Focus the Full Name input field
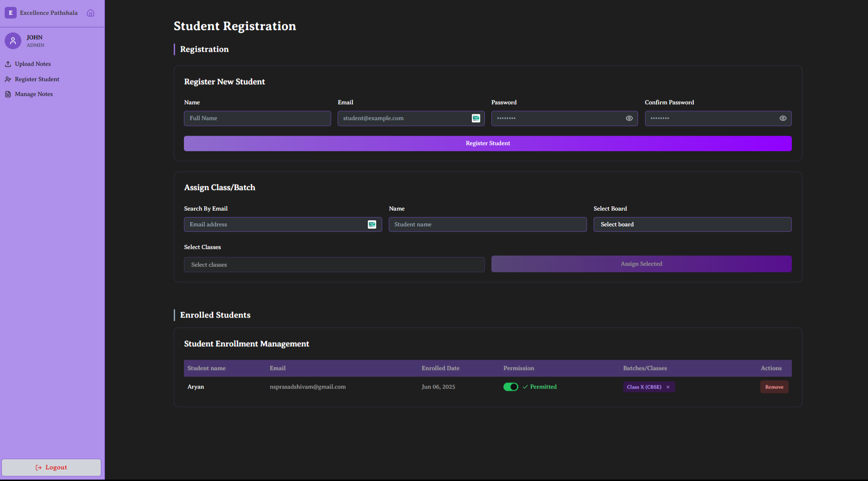Viewport: 868px width, 481px height. click(x=257, y=119)
